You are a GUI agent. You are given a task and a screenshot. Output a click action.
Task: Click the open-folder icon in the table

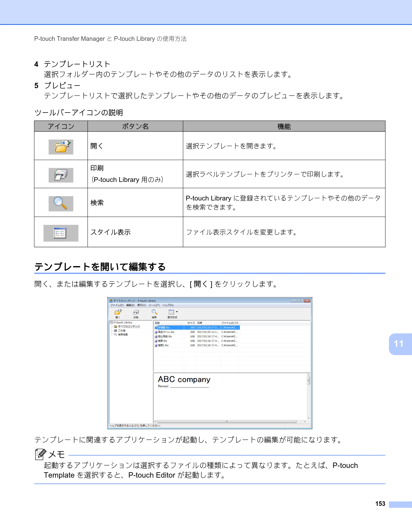pos(61,147)
